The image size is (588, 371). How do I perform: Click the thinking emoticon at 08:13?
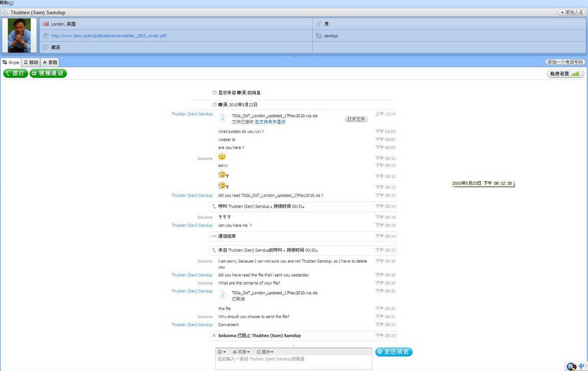coord(222,185)
